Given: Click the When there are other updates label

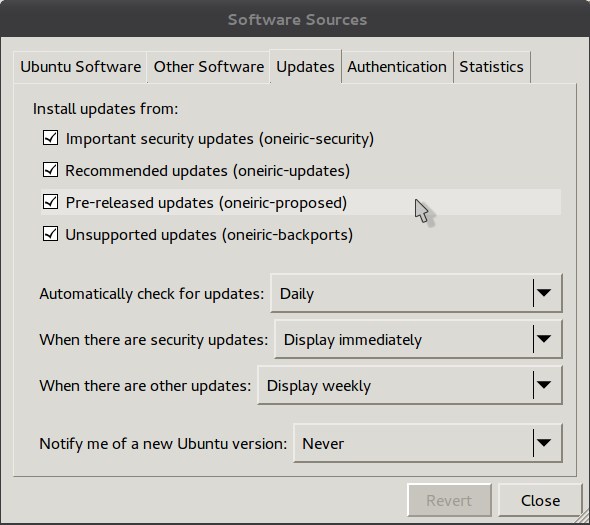Looking at the screenshot, I should click(x=145, y=386).
